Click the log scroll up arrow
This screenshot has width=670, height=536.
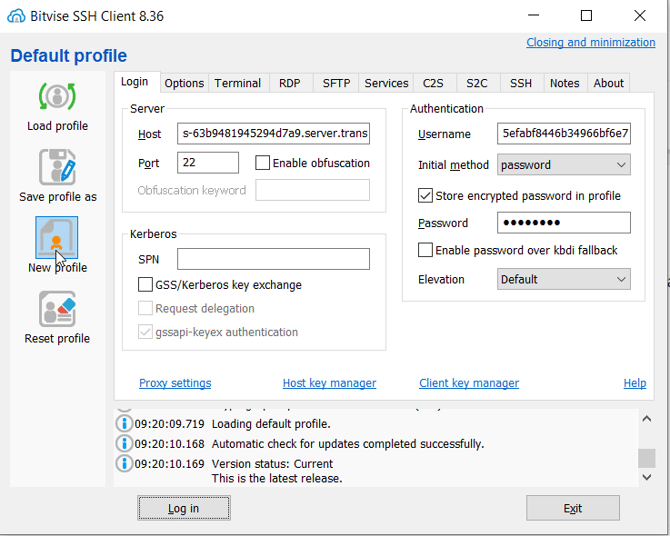click(x=646, y=419)
